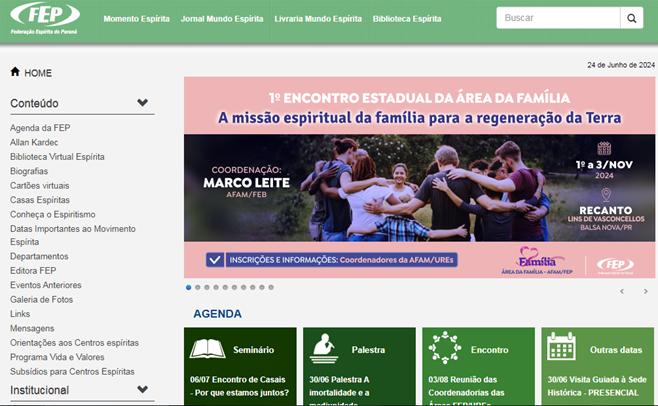The image size is (658, 406).
Task: Open the Outras datas calendar icon
Action: click(x=561, y=346)
